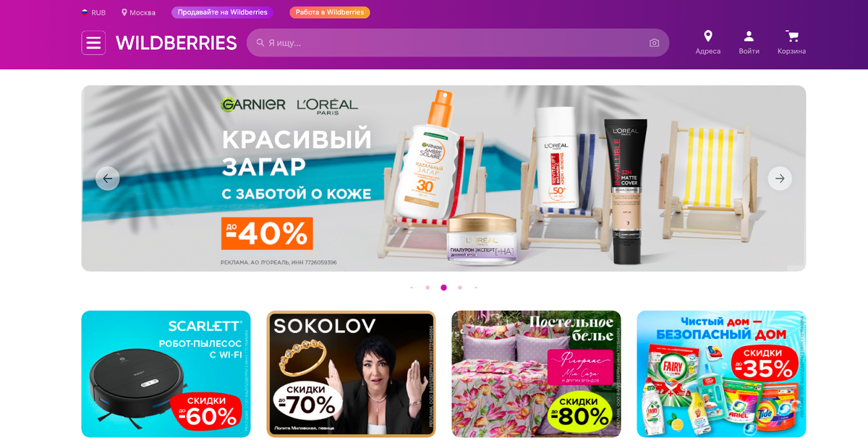Screen dimensions: 868x448
Task: Open Scarlett robot vacuum promo tile
Action: (166, 374)
